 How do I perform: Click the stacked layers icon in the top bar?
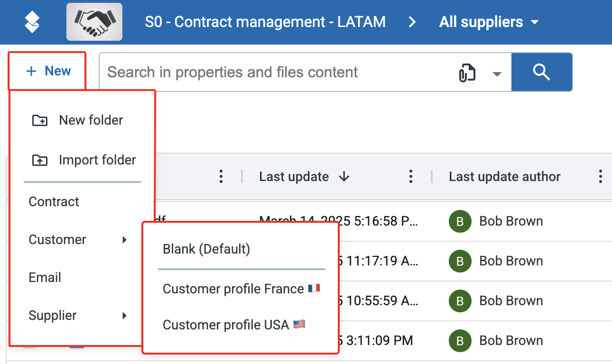point(31,21)
